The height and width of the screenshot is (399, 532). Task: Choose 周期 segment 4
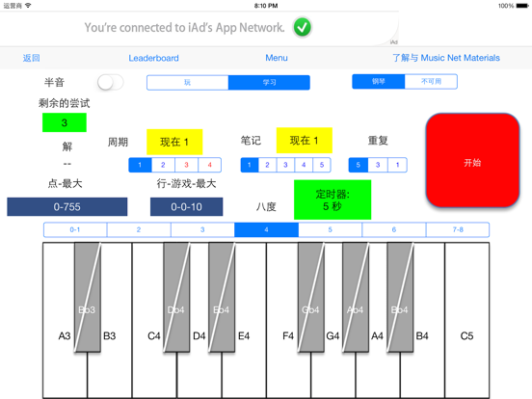click(x=210, y=165)
